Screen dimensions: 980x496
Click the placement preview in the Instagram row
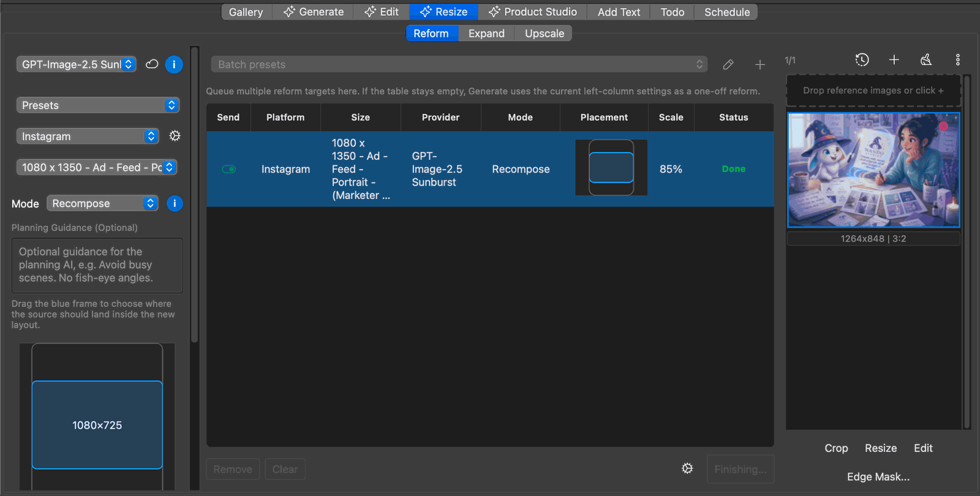pos(611,168)
